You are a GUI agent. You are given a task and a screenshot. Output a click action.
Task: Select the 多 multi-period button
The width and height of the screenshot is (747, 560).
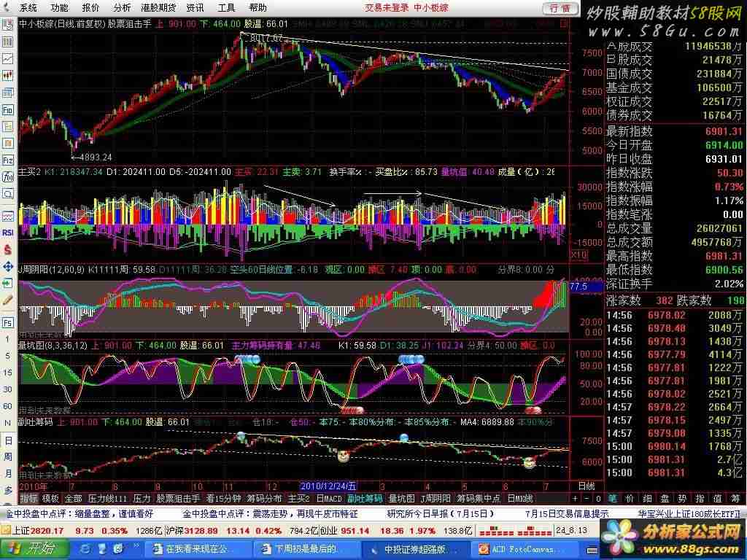[x=7, y=491]
